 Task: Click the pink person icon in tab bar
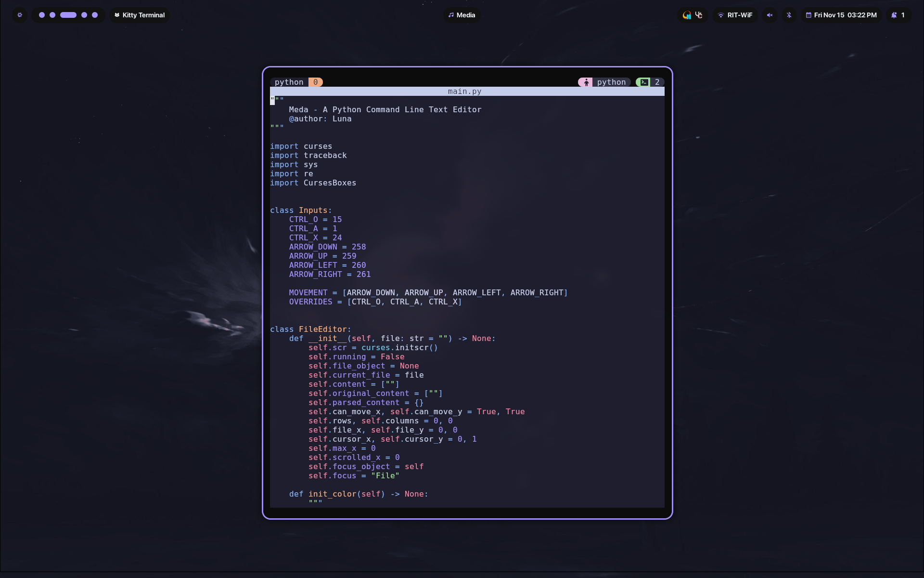(x=586, y=82)
